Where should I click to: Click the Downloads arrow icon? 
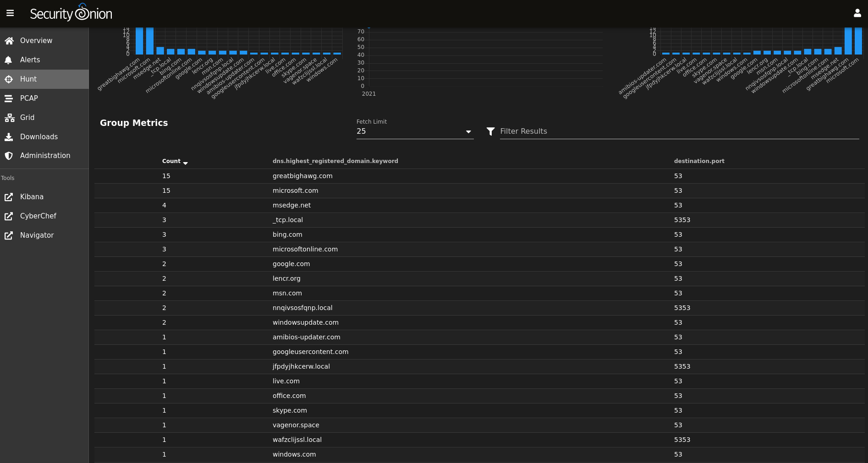pyautogui.click(x=9, y=137)
